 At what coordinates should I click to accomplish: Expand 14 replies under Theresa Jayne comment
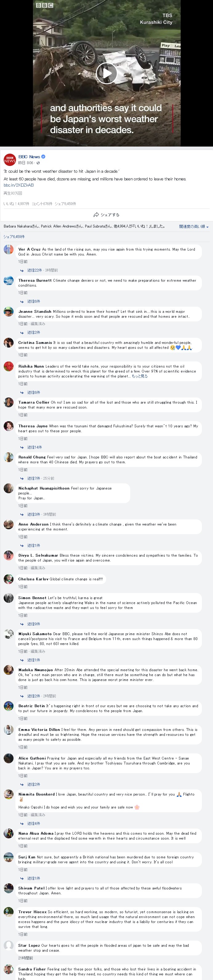pyautogui.click(x=34, y=447)
